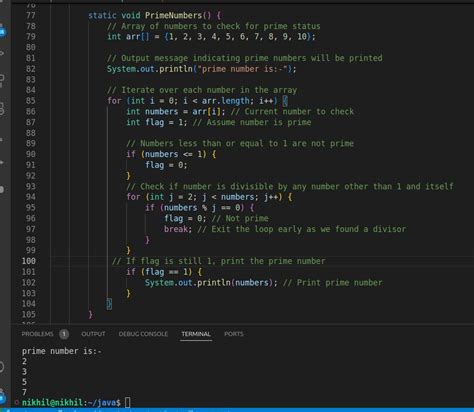Click line number 88 in the gutter
This screenshot has width=474, height=412.
[x=30, y=133]
